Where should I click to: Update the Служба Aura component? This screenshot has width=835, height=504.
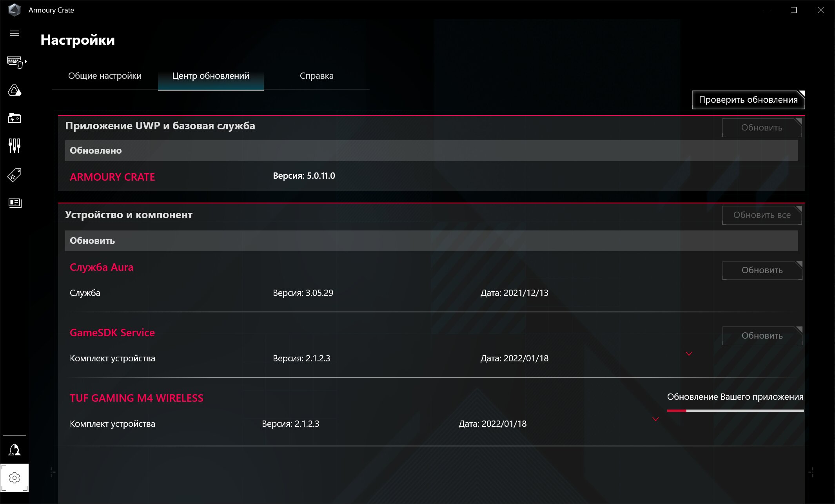762,270
